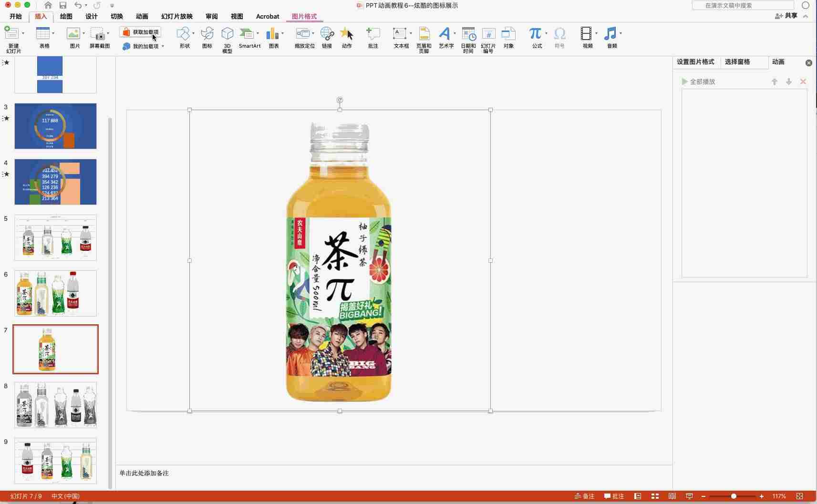
Task: Click the SmartArt icon
Action: pyautogui.click(x=247, y=33)
